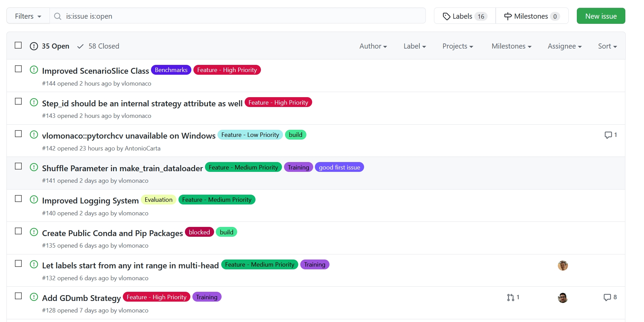Click the New issue button
Image resolution: width=644 pixels, height=322 pixels.
601,16
